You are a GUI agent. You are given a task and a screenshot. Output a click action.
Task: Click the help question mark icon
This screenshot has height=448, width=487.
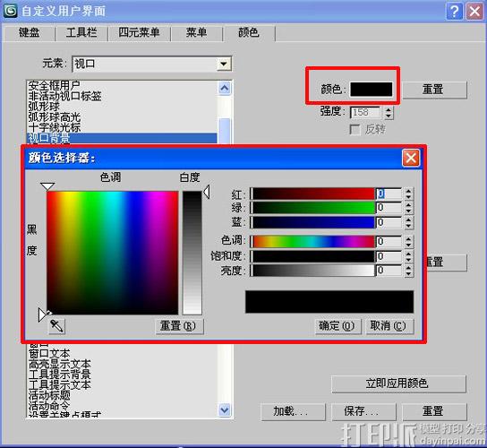[454, 12]
